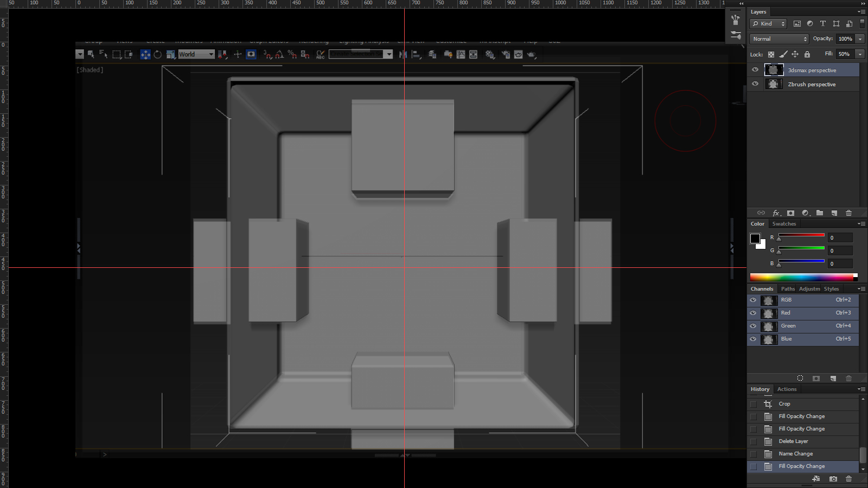The height and width of the screenshot is (488, 868).
Task: Expand the Fill percentage dropdown arrow
Action: (x=860, y=54)
